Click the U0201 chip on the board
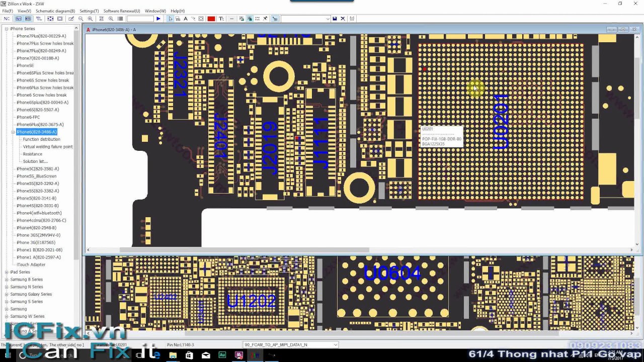The image size is (644, 362). 501,121
